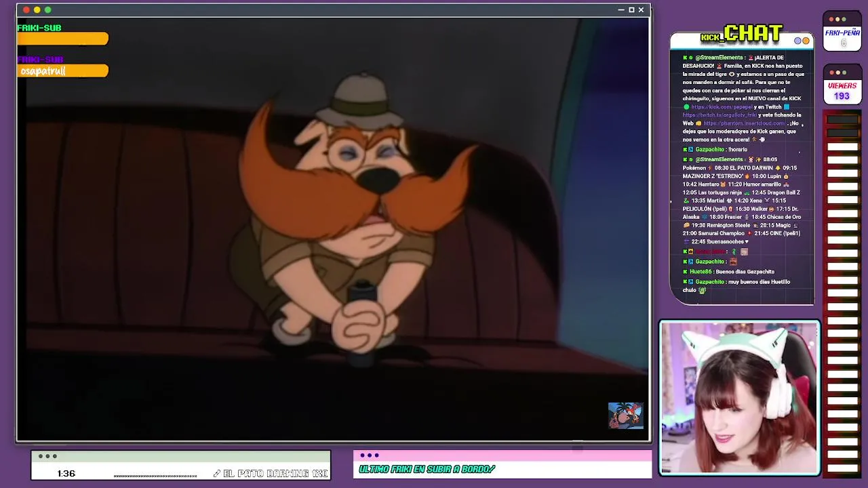Open the kick.com/pepepel link in chat
The height and width of the screenshot is (488, 868).
722,107
